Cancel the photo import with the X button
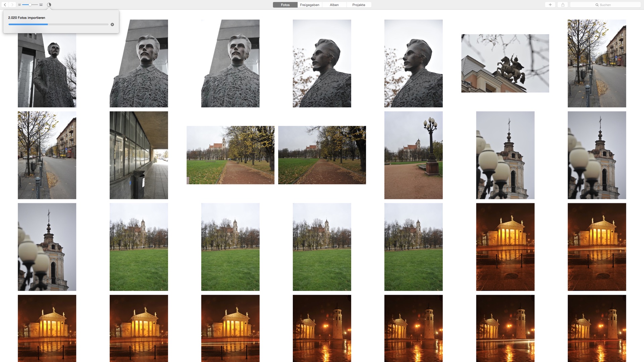 [x=112, y=24]
